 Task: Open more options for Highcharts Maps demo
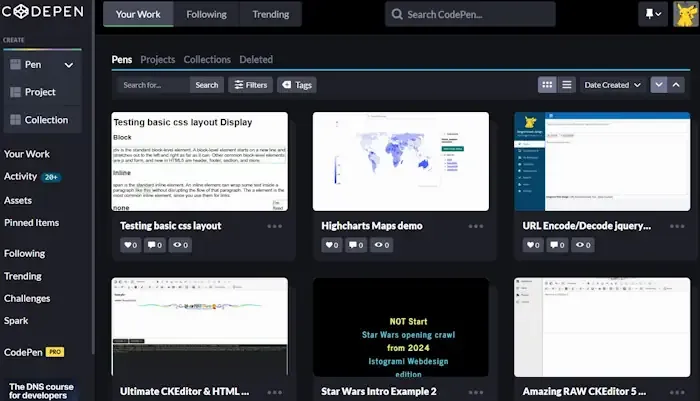click(x=476, y=226)
